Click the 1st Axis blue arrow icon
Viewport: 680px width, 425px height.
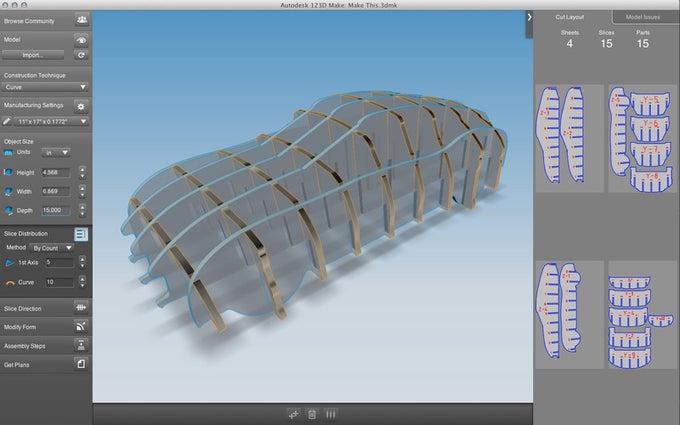[x=10, y=263]
